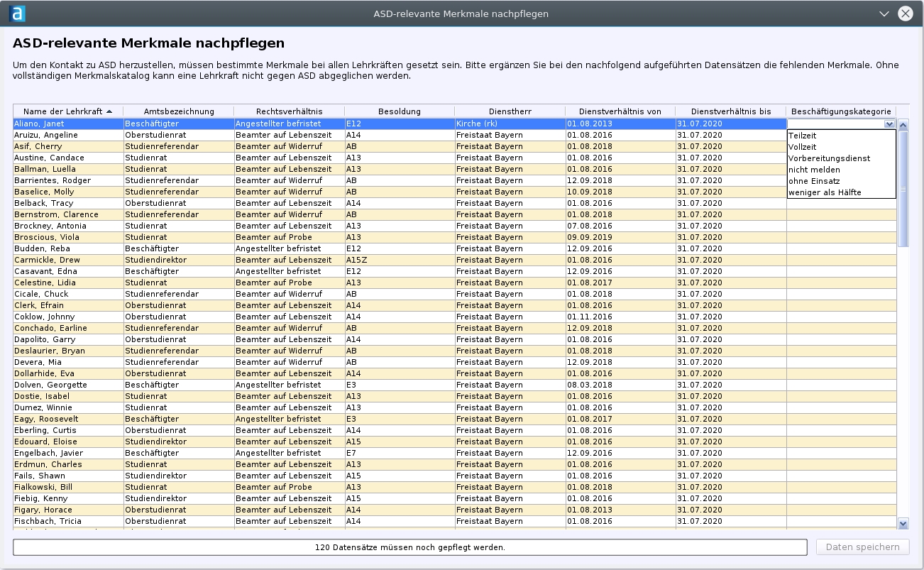
Task: Choose Vollzeit from the dropdown list
Action: pos(841,147)
